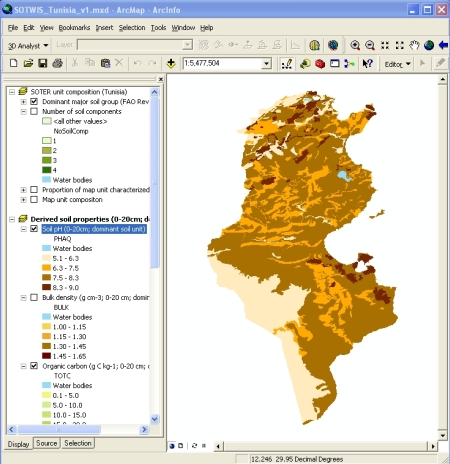Switch to Data View button
Image resolution: width=450 pixels, height=464 pixels.
click(x=172, y=446)
